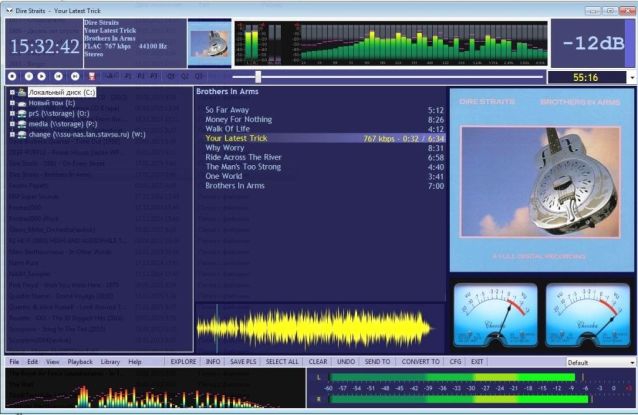Screen dimensions: 638x415
Task: Click the Q3 toolbar button
Action: click(x=199, y=76)
